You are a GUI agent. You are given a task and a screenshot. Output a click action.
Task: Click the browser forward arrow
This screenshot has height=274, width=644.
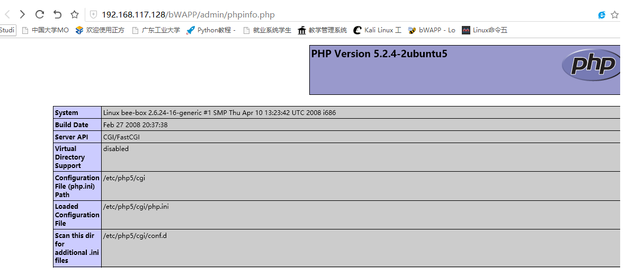(23, 14)
